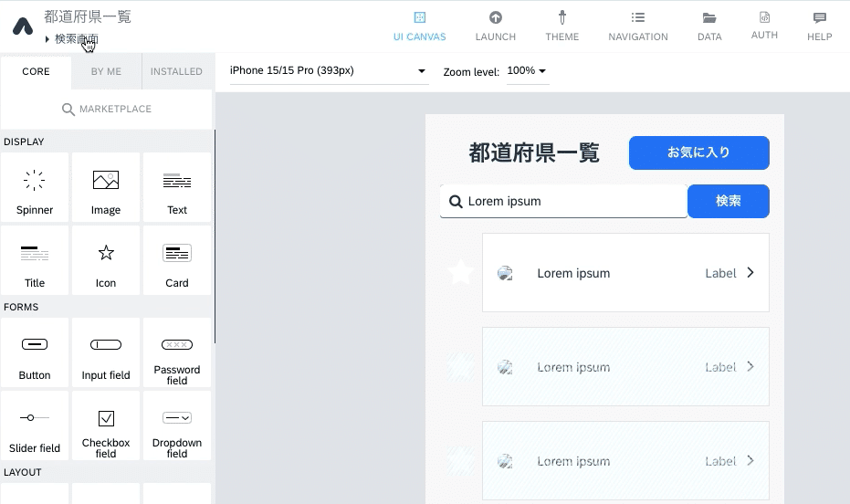This screenshot has height=504, width=850.
Task: Select the Dropdown field component
Action: pyautogui.click(x=177, y=426)
